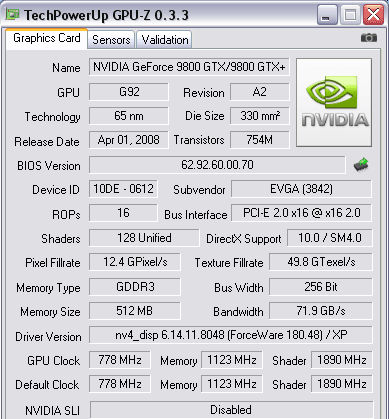Click the Transistors field showing 754M
389x419 pixels.
pos(260,140)
